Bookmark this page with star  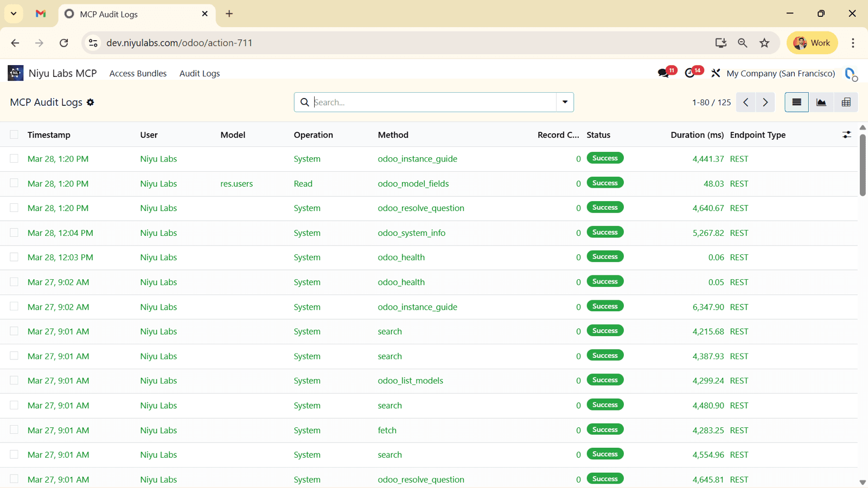pyautogui.click(x=764, y=43)
